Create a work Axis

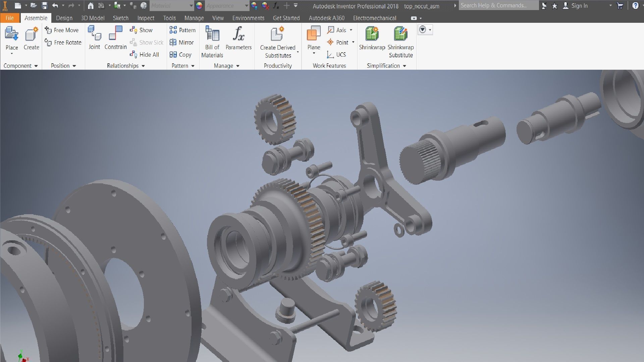coord(337,30)
